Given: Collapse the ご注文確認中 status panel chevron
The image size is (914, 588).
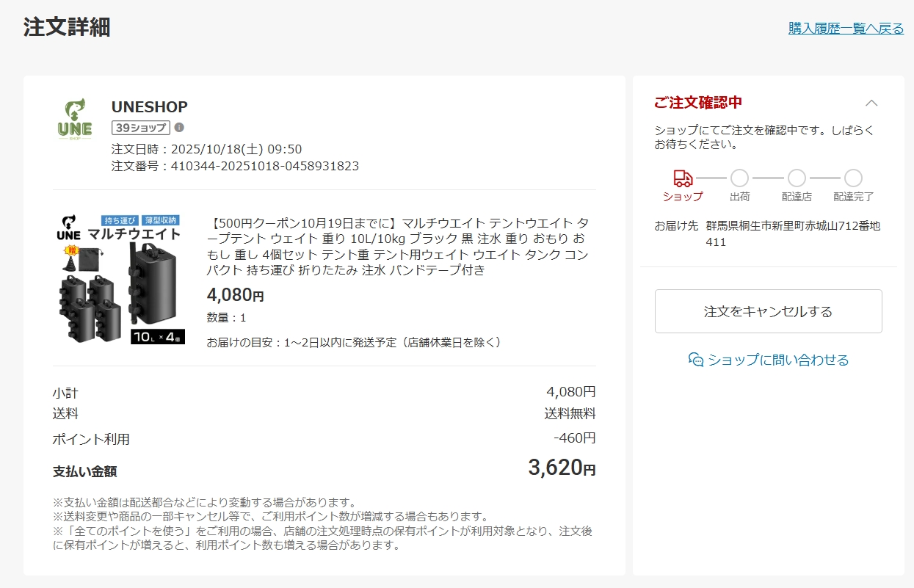Looking at the screenshot, I should pyautogui.click(x=871, y=103).
